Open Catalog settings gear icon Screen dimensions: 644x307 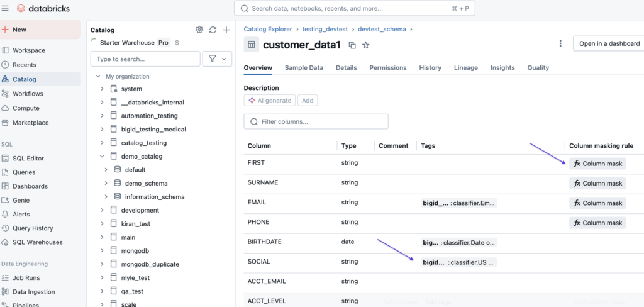click(199, 30)
